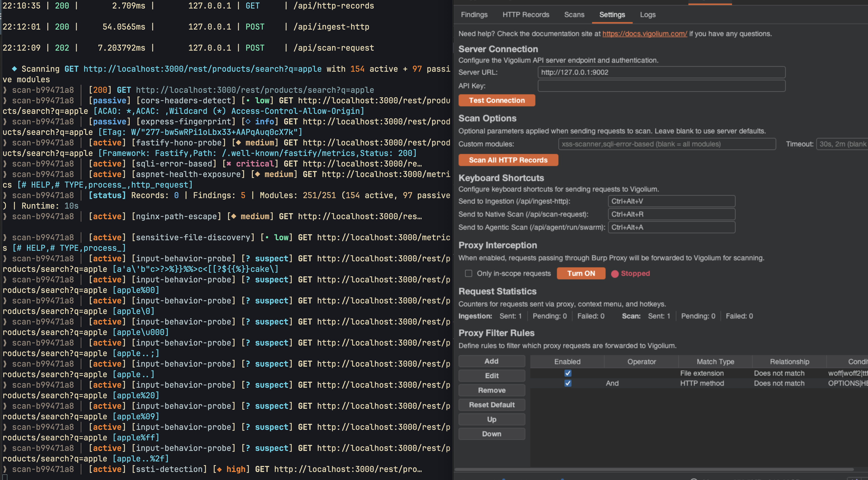
Task: Click the ssti-detection high finding in terminal
Action: click(212, 469)
